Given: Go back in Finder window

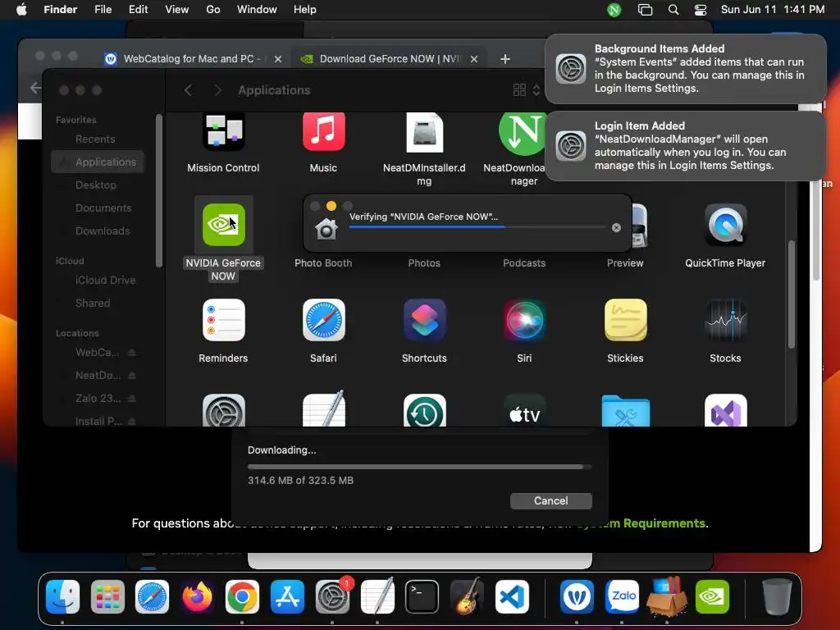Looking at the screenshot, I should tap(188, 90).
